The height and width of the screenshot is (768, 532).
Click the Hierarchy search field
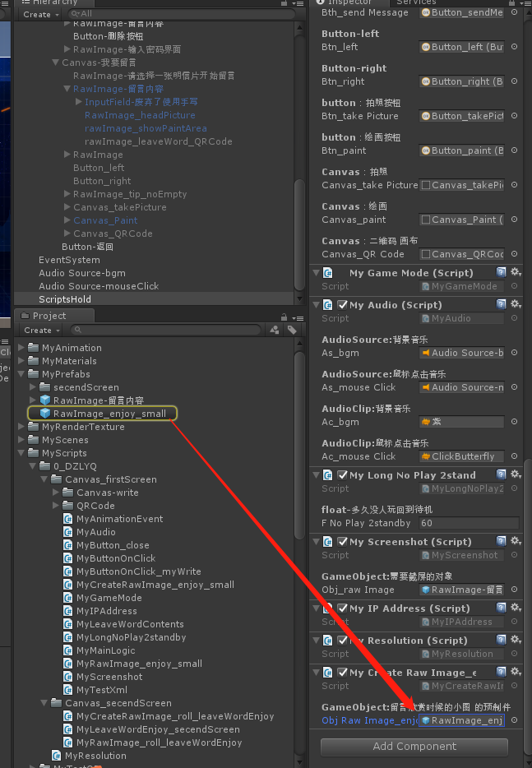(x=181, y=14)
